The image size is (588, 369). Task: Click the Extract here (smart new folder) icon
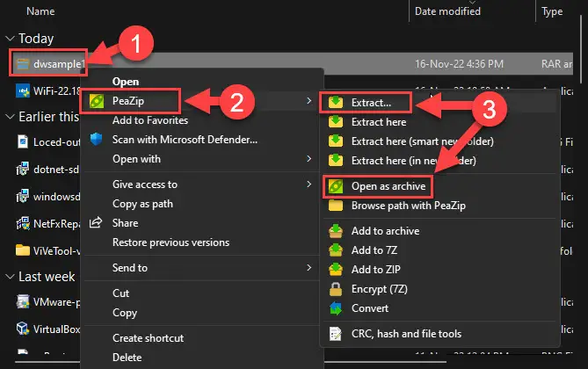click(336, 141)
